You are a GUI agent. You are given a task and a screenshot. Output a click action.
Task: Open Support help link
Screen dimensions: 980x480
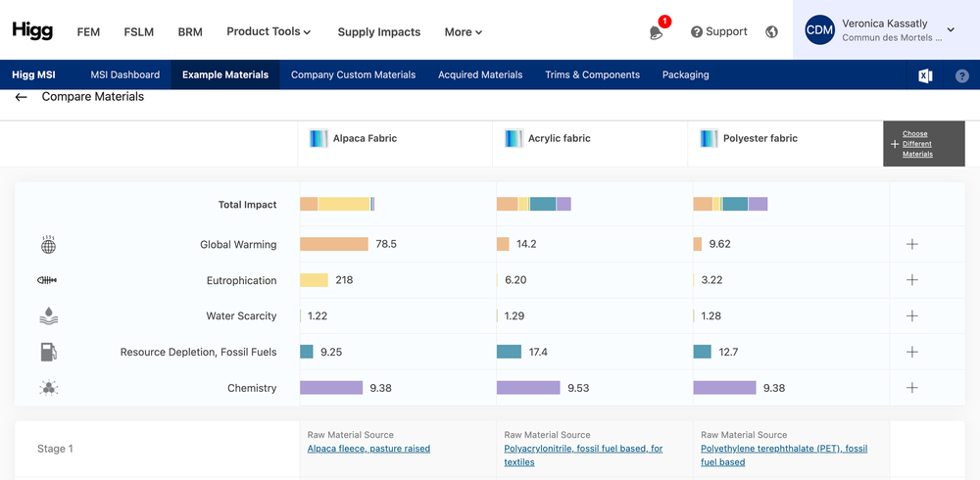(x=718, y=31)
